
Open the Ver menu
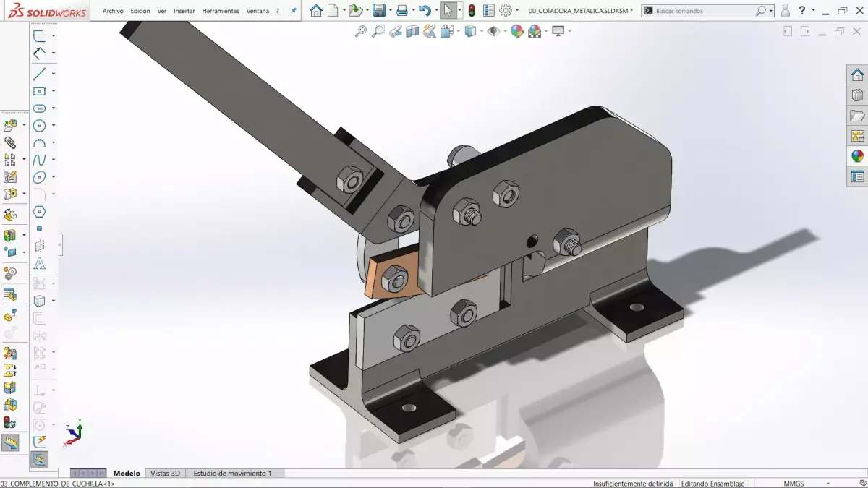point(162,11)
